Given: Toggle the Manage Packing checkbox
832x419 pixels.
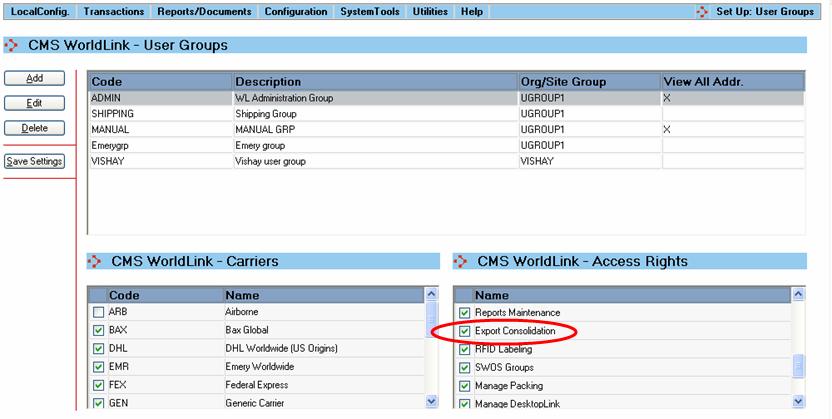Looking at the screenshot, I should point(464,385).
